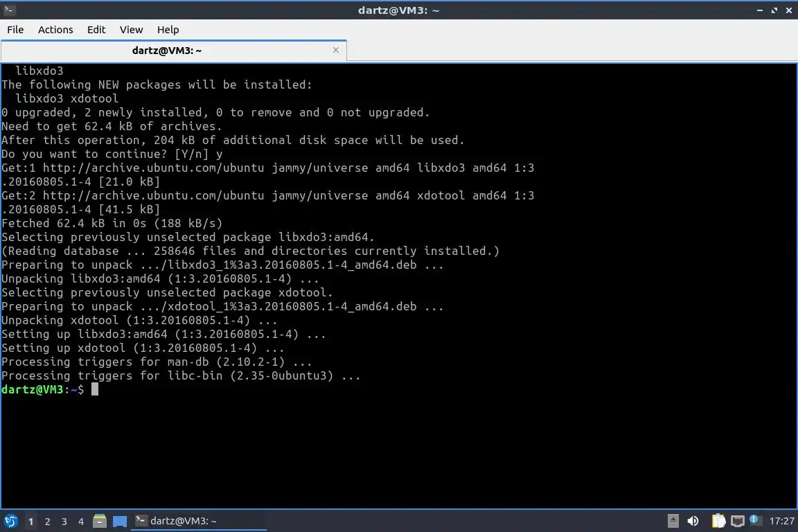Open the View menu
Screen dimensions: 798x532
coord(132,30)
